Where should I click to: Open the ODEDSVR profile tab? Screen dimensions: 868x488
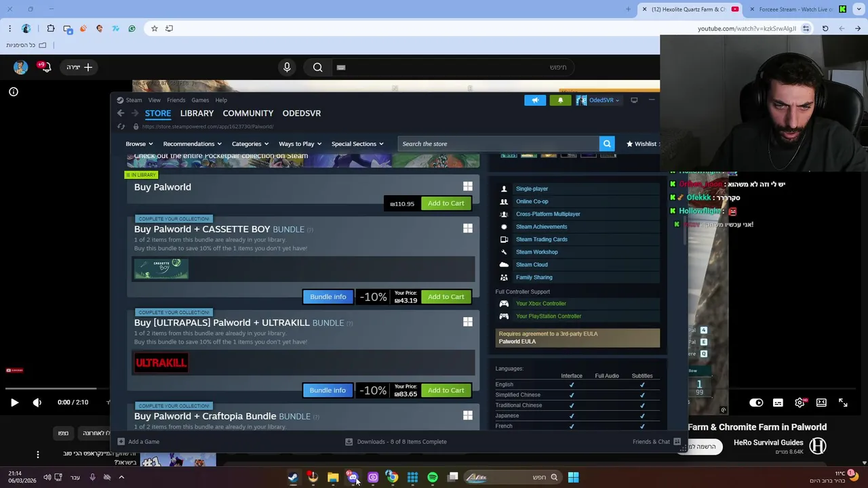(302, 113)
